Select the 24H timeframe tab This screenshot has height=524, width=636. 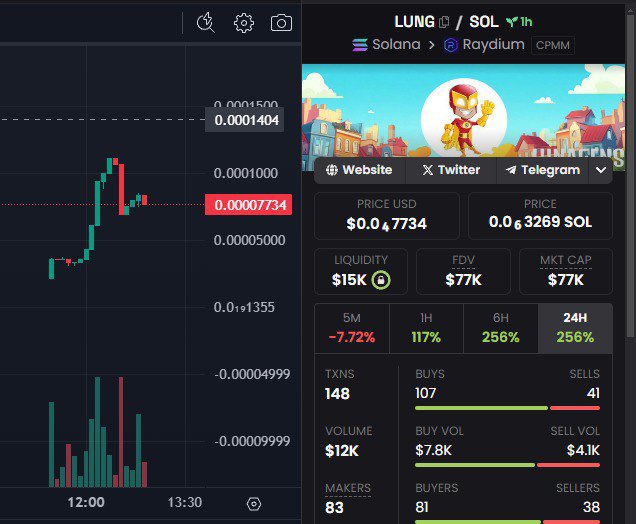pos(575,329)
